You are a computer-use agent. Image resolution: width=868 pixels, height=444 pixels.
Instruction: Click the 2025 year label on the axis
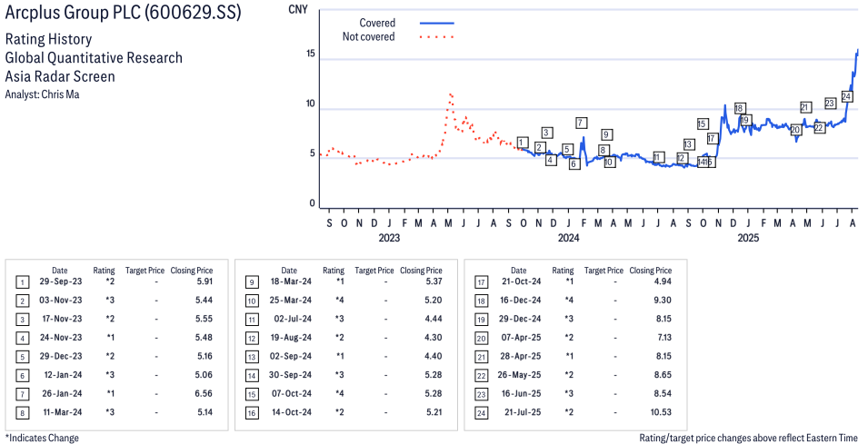click(748, 238)
